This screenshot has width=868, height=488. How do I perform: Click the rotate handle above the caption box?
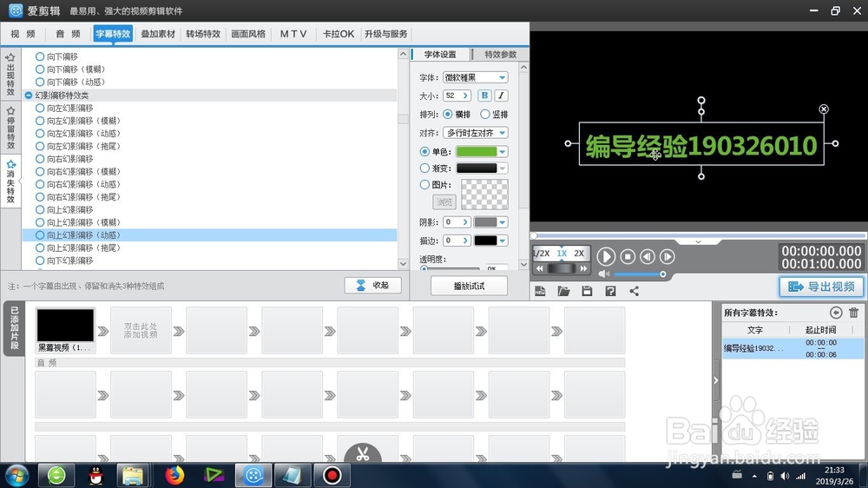tap(701, 100)
